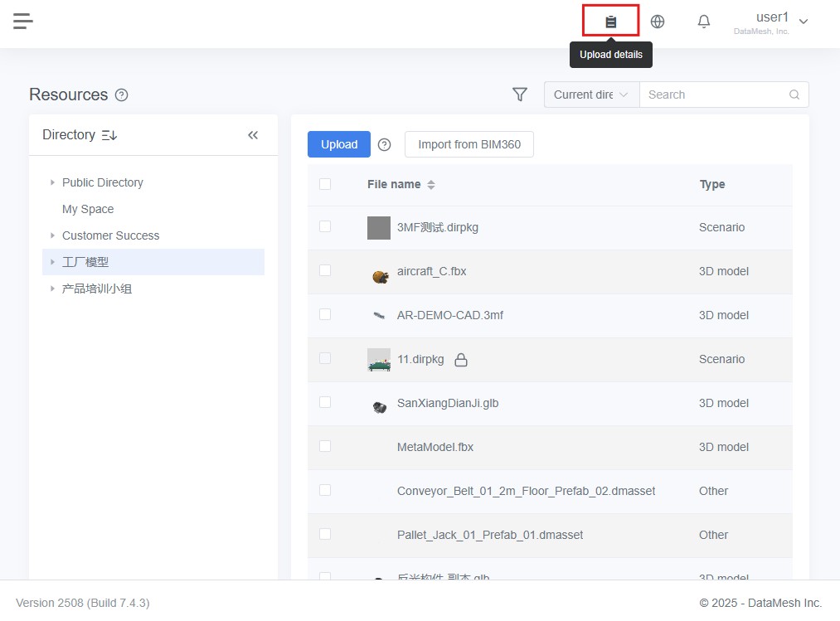Open the hamburger navigation menu
This screenshot has height=621, width=840.
pos(23,21)
